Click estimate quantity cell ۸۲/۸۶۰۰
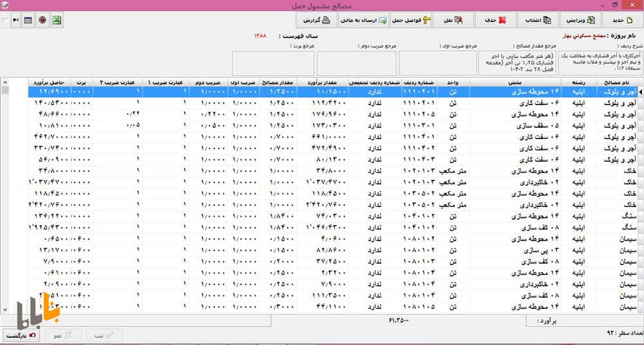The width and height of the screenshot is (644, 345). [x=322, y=250]
